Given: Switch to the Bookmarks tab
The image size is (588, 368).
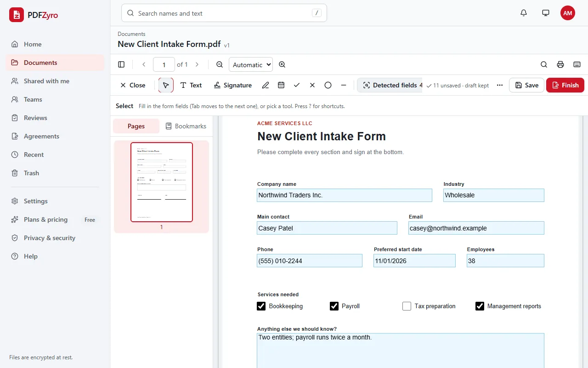Looking at the screenshot, I should pos(186,126).
